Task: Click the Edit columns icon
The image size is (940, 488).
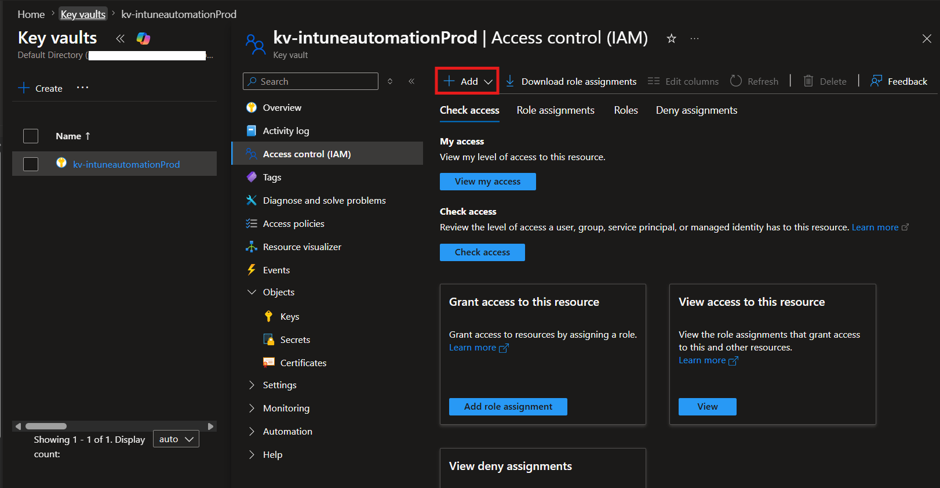Action: coord(653,81)
